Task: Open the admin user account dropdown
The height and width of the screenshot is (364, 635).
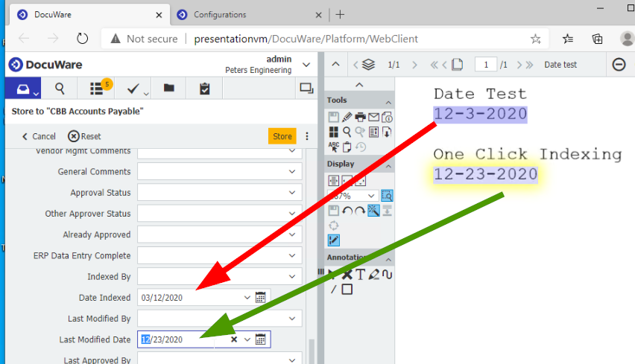Action: (x=306, y=66)
